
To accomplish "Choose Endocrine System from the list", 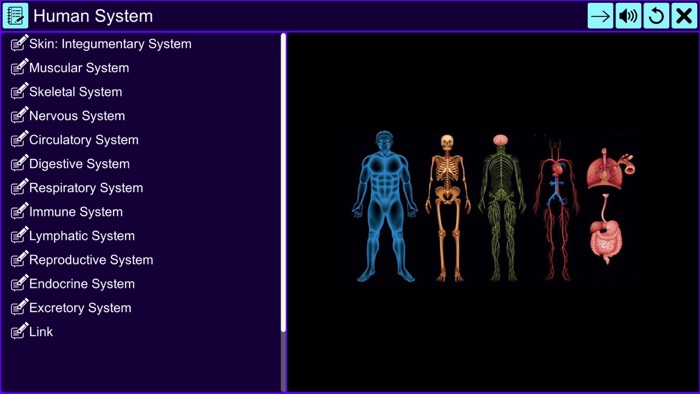I will [82, 284].
